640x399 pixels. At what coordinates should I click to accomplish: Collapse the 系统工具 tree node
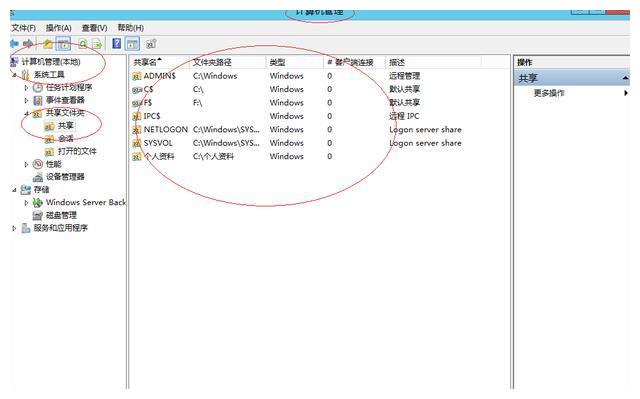point(15,75)
